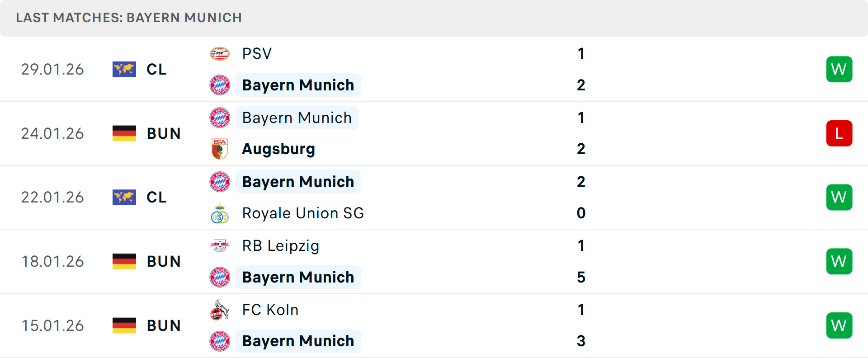
Task: Click the W result for the RB Leipzig match
Action: 839,261
